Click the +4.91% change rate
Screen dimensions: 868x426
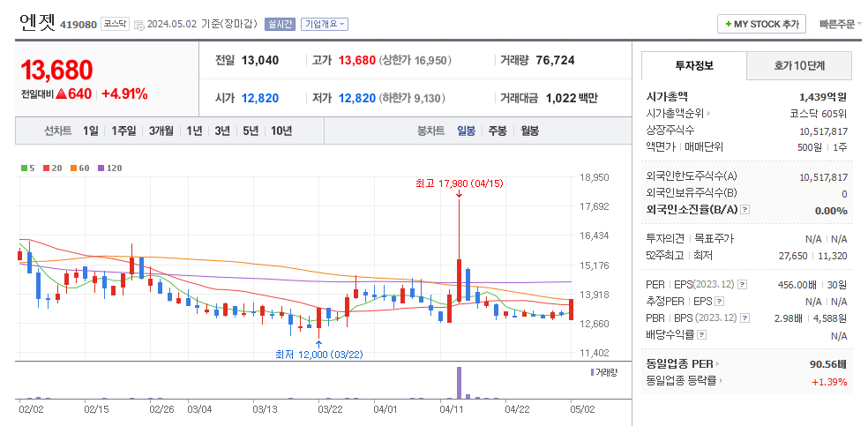(124, 94)
